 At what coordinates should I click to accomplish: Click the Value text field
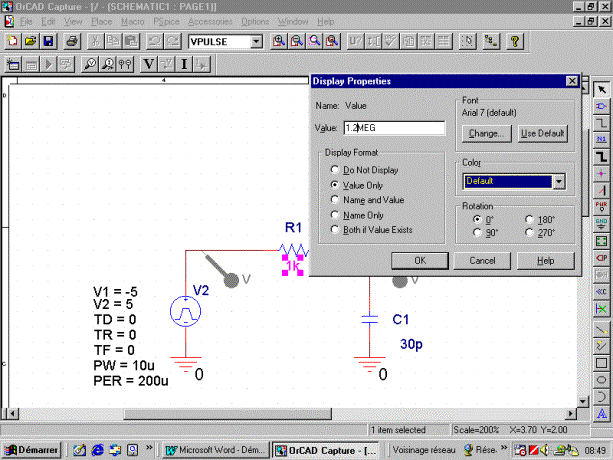(394, 128)
